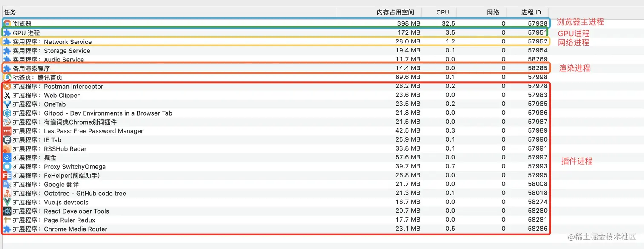The width and height of the screenshot is (644, 249).
Task: Click the Google 翻译 extension icon
Action: pyautogui.click(x=7, y=185)
